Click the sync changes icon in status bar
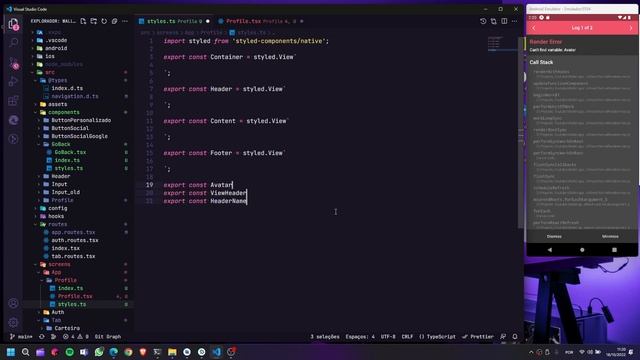Image resolution: width=640 pixels, height=360 pixels. pyautogui.click(x=42, y=337)
